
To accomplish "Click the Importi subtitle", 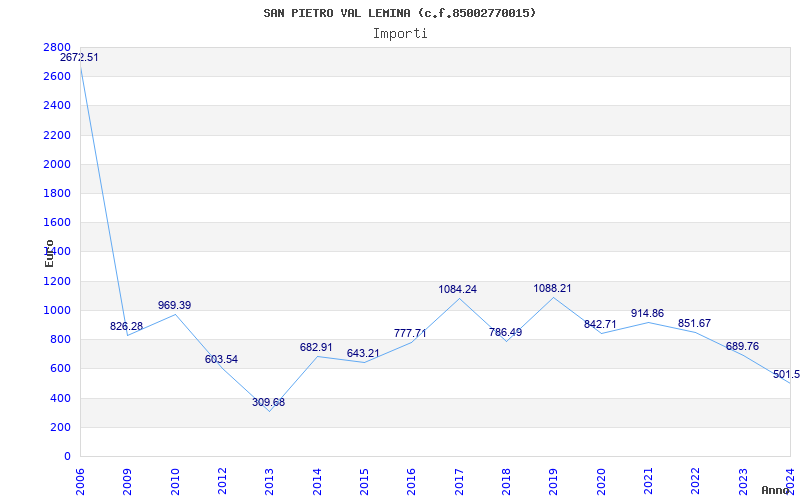I will click(400, 34).
